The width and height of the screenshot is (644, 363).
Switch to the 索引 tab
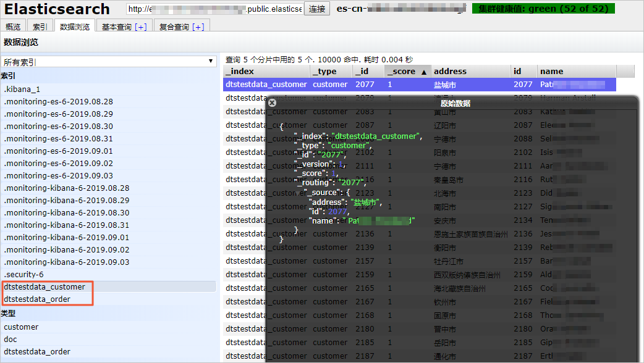click(x=40, y=27)
